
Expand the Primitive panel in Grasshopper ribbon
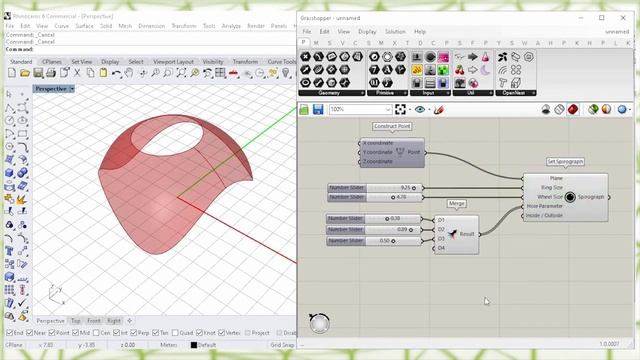click(x=405, y=93)
